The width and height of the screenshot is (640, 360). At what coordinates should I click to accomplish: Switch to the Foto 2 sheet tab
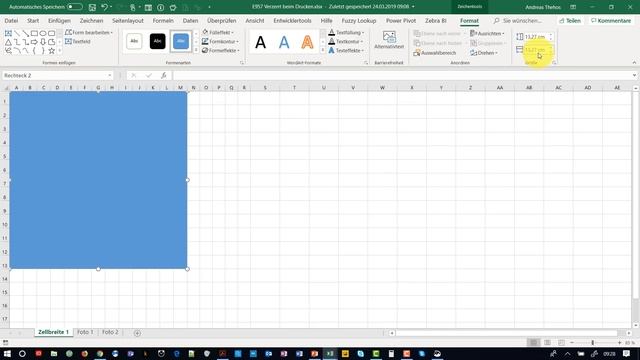coord(110,332)
